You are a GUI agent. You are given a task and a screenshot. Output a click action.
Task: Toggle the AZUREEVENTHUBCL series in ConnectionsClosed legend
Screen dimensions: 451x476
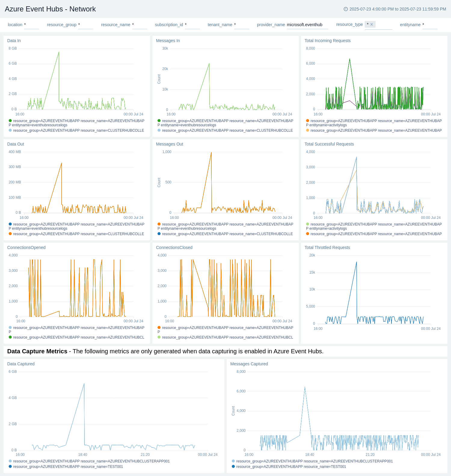226,337
